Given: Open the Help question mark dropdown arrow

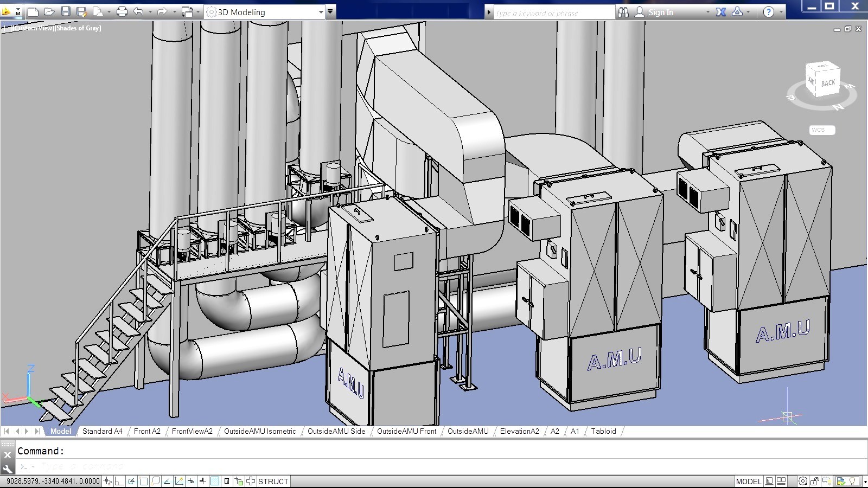Looking at the screenshot, I should pos(781,12).
